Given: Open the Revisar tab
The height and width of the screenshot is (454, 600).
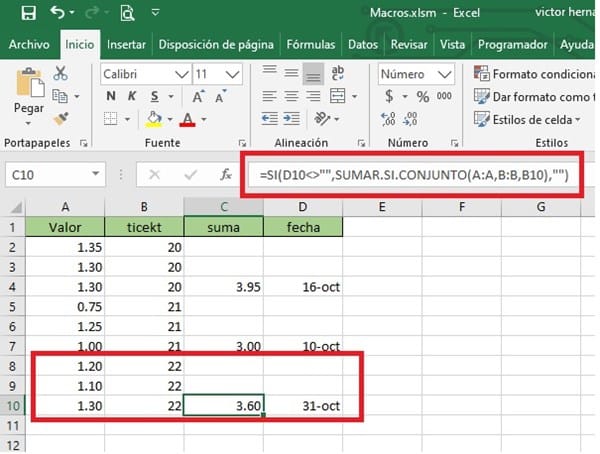Looking at the screenshot, I should point(409,44).
